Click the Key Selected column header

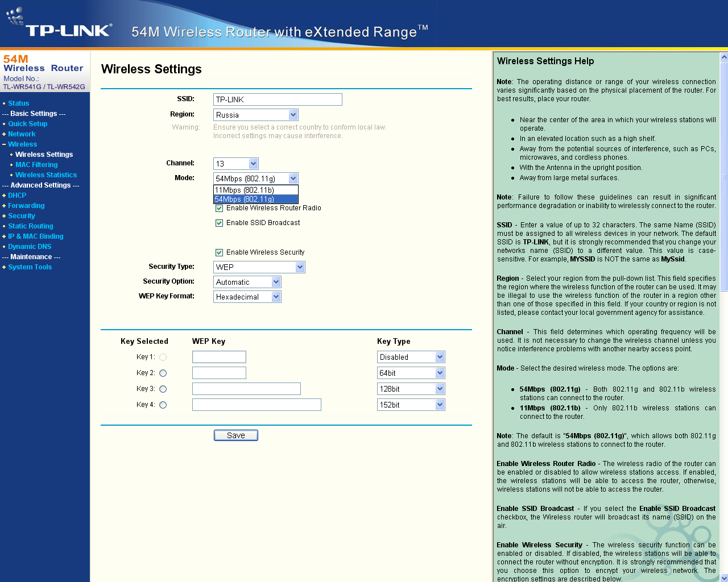click(144, 342)
